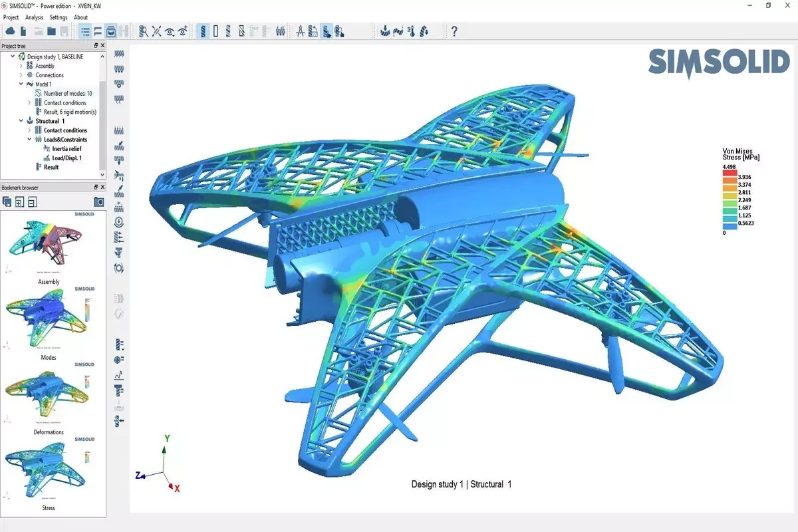Viewport: 798px width, 532px height.
Task: Collapse the Loads&Constraints tree node
Action: [x=29, y=140]
